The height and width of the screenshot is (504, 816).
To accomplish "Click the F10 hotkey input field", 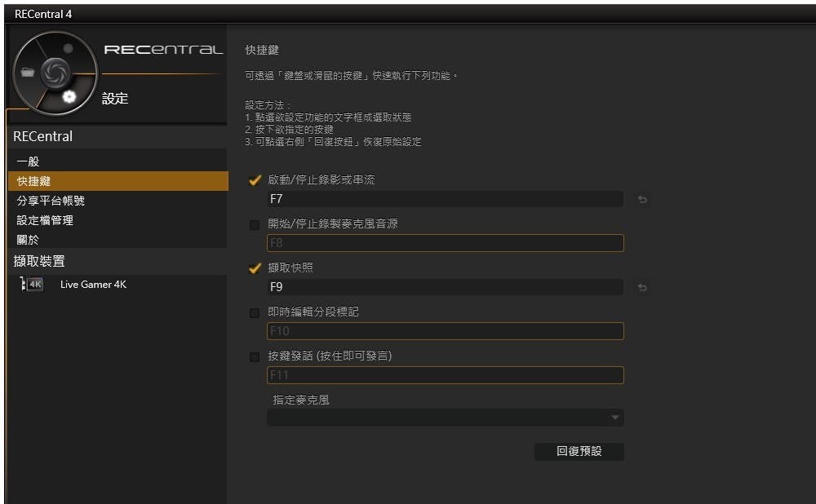I will 446,331.
